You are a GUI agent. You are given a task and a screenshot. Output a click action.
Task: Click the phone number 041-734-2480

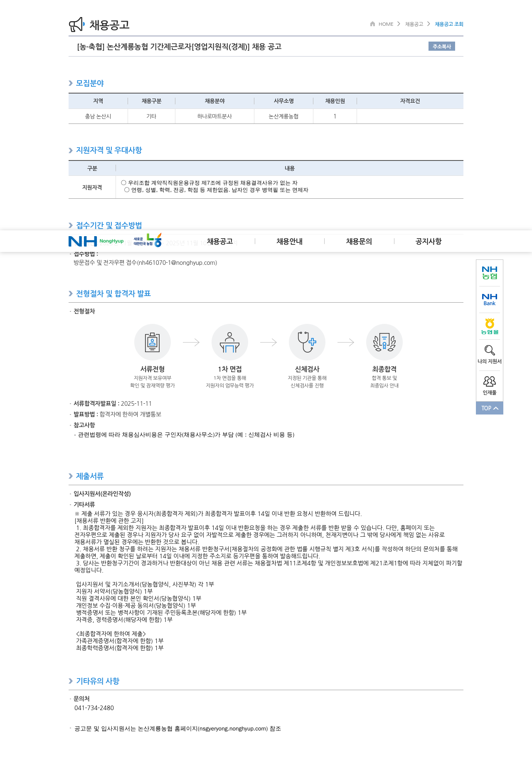94,708
